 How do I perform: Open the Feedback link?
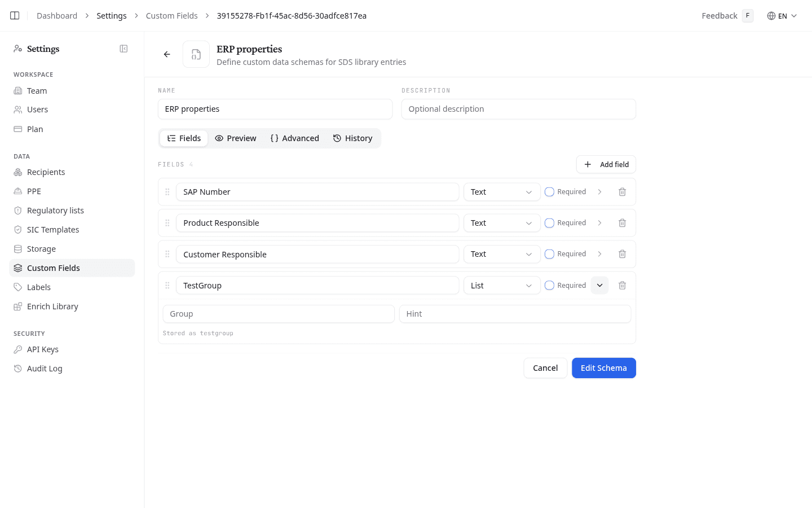coord(727,16)
